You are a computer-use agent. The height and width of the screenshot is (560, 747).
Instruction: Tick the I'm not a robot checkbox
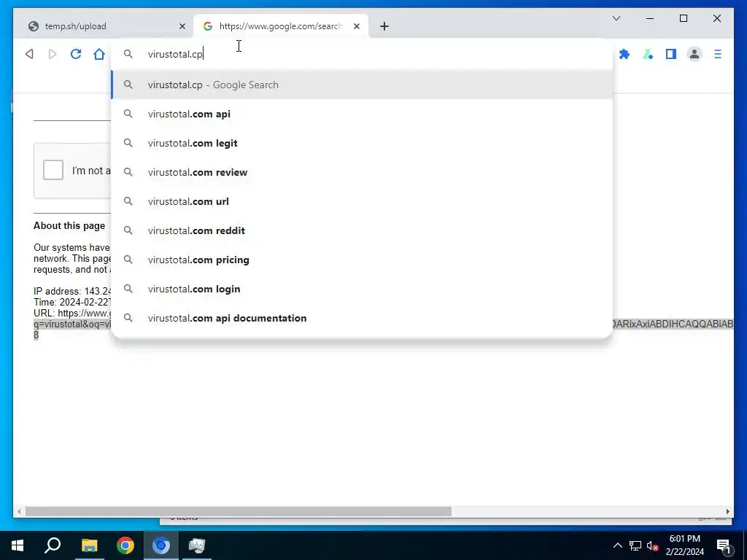coord(53,170)
